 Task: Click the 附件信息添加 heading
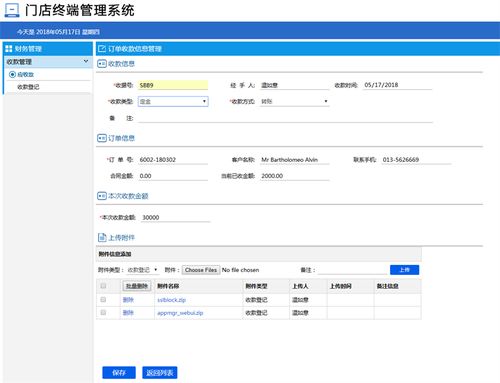(x=115, y=254)
